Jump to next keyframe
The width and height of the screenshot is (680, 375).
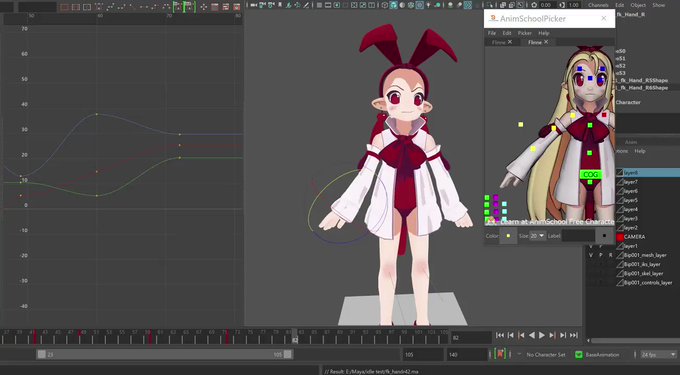[552, 335]
